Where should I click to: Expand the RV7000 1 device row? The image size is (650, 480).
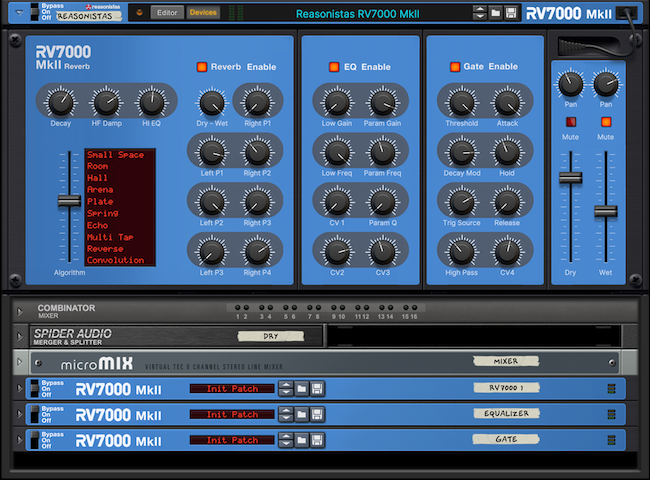pyautogui.click(x=19, y=388)
